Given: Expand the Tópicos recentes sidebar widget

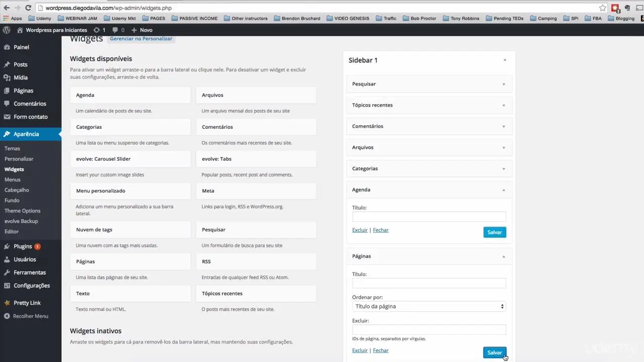Looking at the screenshot, I should pos(504,106).
